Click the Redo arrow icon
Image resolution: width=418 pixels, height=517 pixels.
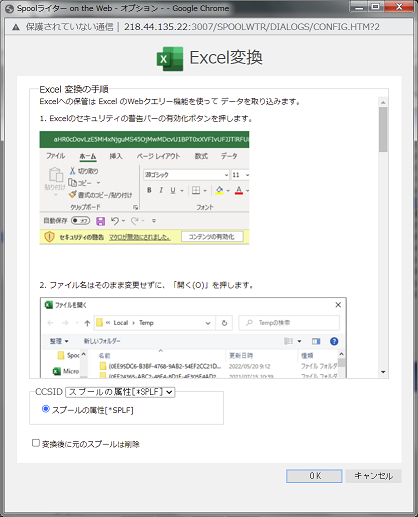135,220
